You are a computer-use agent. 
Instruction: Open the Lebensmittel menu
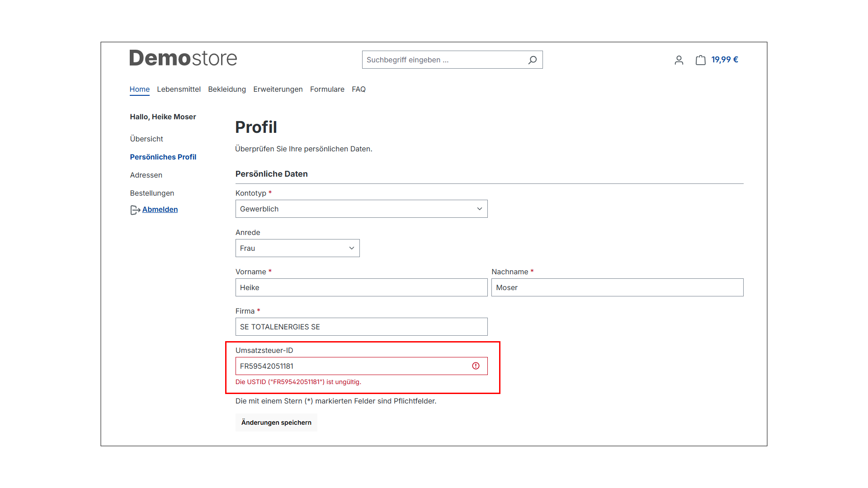tap(179, 89)
